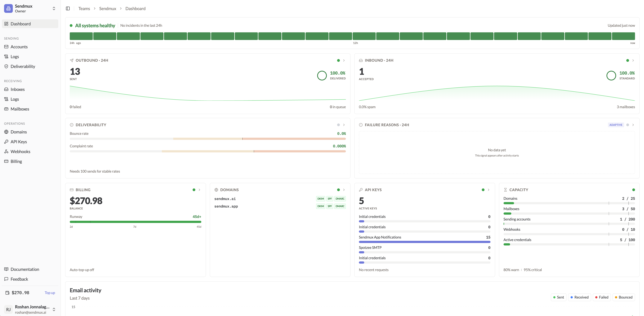Image resolution: width=644 pixels, height=316 pixels.
Task: Open the Roshan user account menu
Action: pos(30,309)
